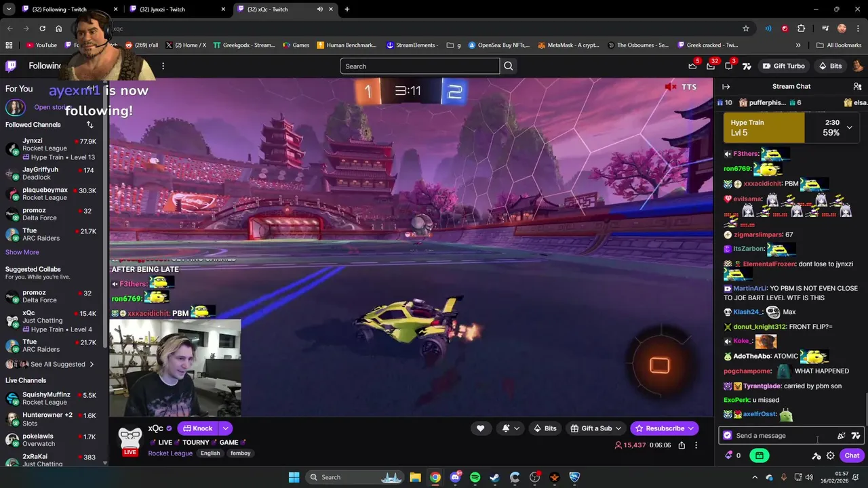Click the heart follow button
The width and height of the screenshot is (868, 488).
(x=480, y=428)
